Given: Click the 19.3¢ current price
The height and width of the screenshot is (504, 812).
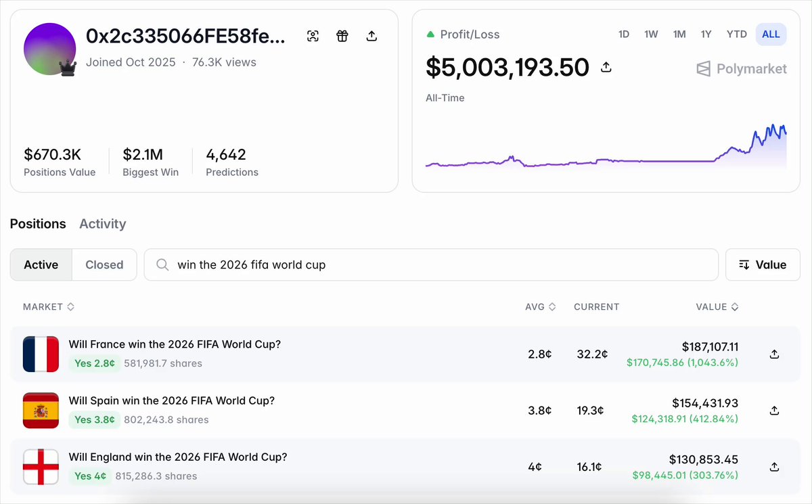Looking at the screenshot, I should [590, 410].
